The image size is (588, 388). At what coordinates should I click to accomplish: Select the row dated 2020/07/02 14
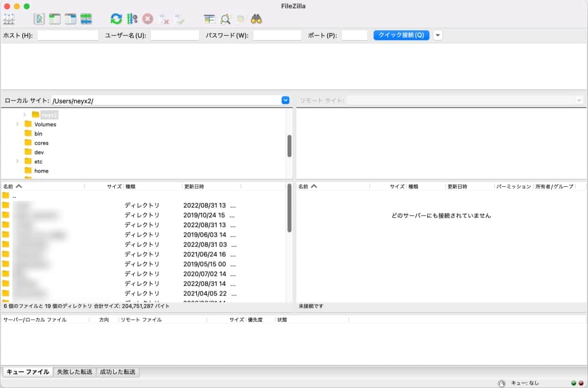(x=143, y=274)
